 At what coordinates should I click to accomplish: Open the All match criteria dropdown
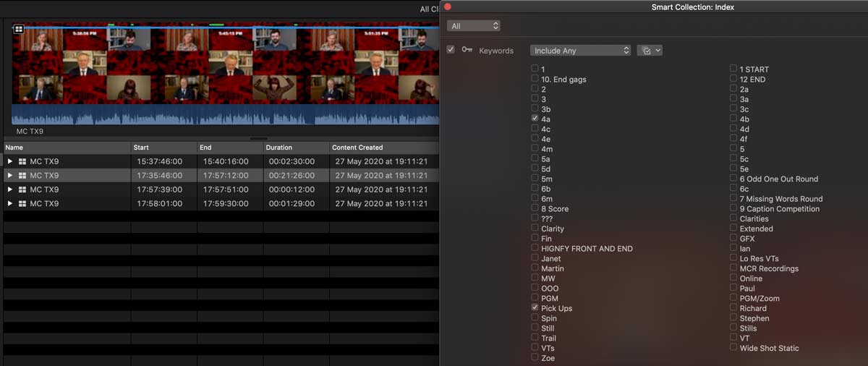pos(474,26)
